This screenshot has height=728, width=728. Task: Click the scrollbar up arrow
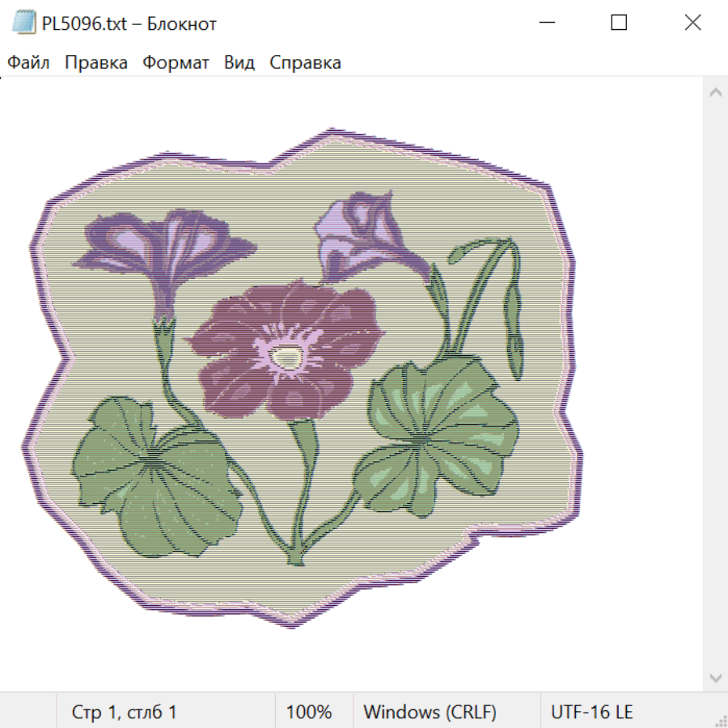pos(715,93)
